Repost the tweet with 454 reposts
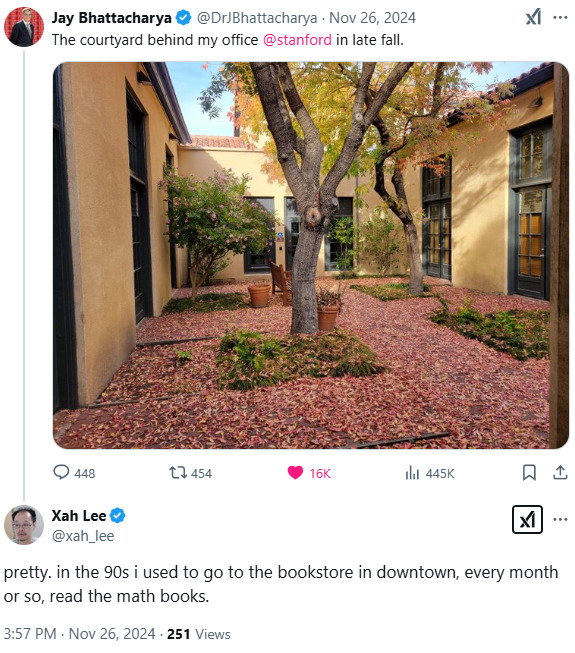Viewport: 575px width, 653px height. 178,473
